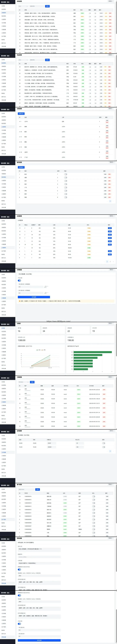The image size is (117, 644).
Task: Click the phone search field in 用户管理
Action: 26,489
